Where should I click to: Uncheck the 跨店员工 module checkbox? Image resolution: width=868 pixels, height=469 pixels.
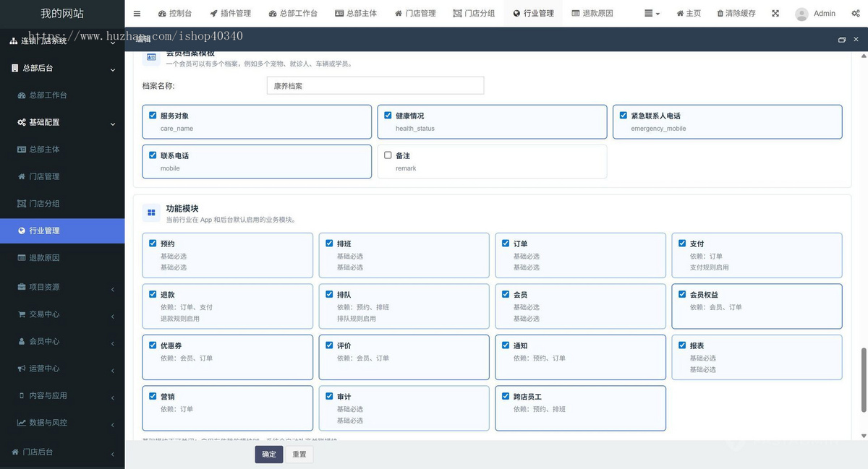tap(506, 397)
